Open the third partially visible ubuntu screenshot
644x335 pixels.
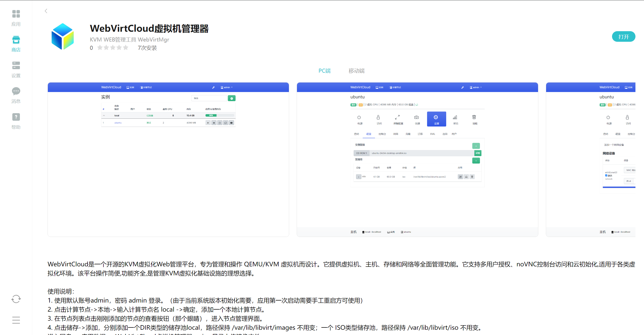[590, 159]
